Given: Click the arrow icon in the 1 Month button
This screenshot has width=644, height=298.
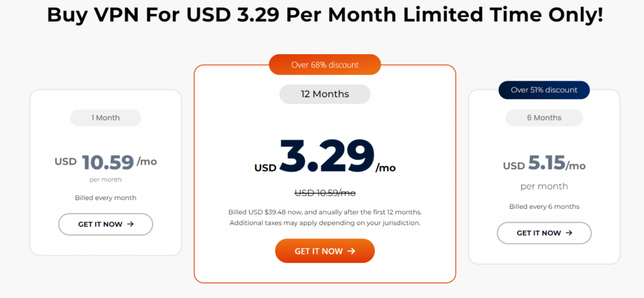Looking at the screenshot, I should [130, 224].
